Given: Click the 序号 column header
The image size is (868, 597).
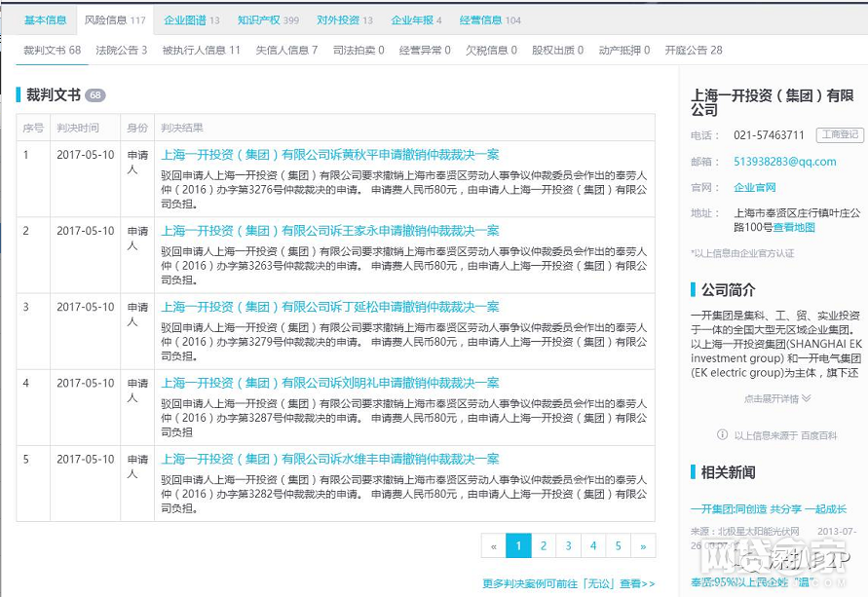Looking at the screenshot, I should coord(33,128).
